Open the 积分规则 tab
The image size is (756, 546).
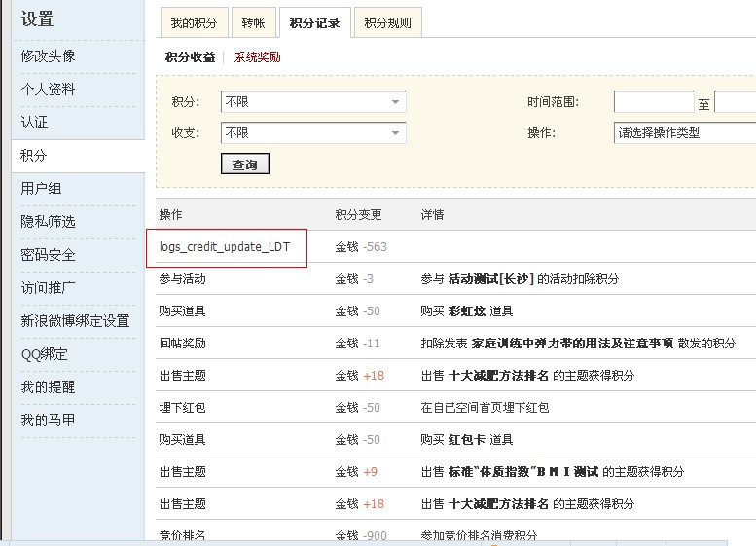point(387,22)
